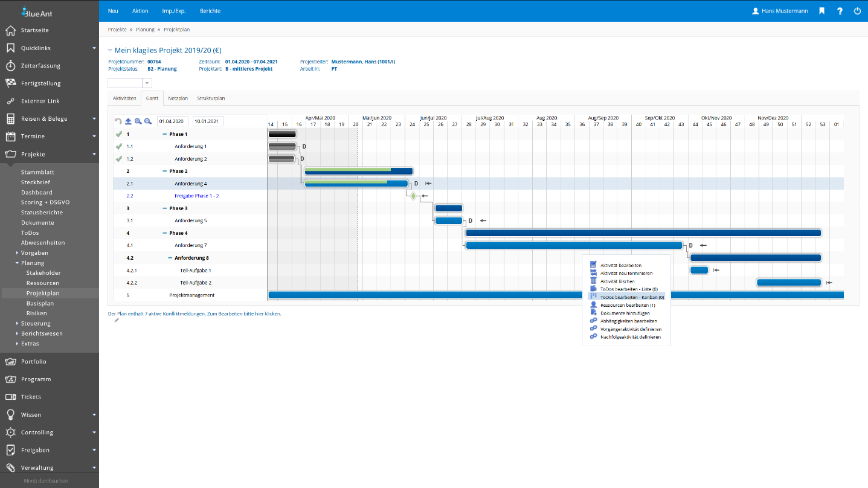Open the Programm sidebar icon
The height and width of the screenshot is (488, 868).
pyautogui.click(x=10, y=379)
